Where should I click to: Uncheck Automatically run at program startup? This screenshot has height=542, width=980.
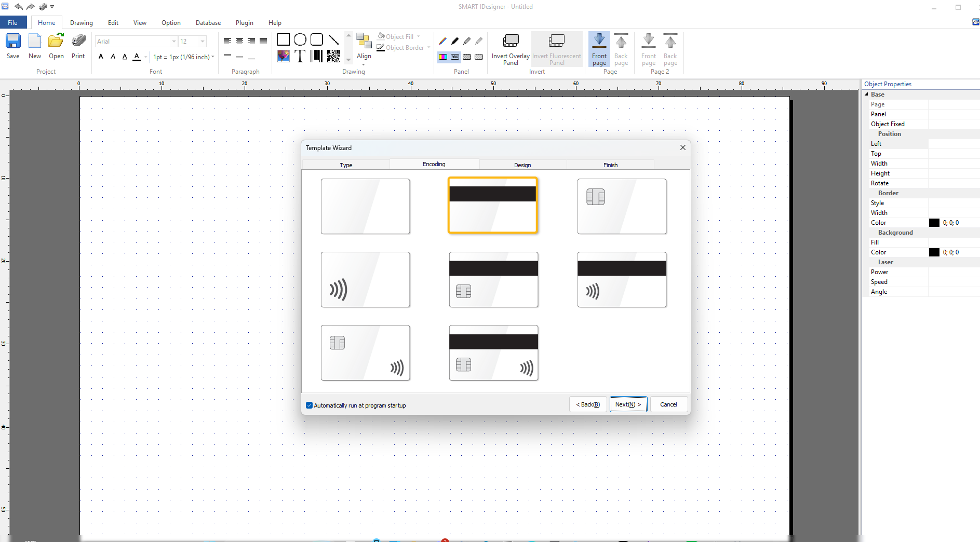tap(310, 405)
